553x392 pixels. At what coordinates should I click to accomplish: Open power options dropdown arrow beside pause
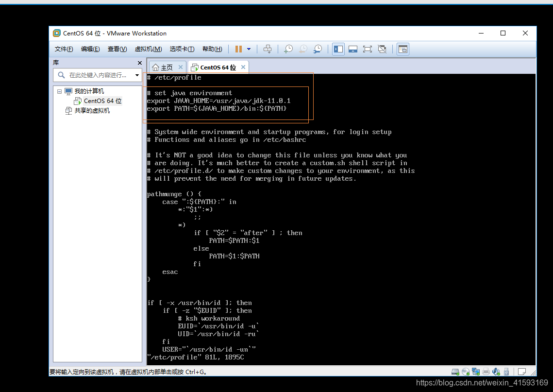[x=249, y=49]
